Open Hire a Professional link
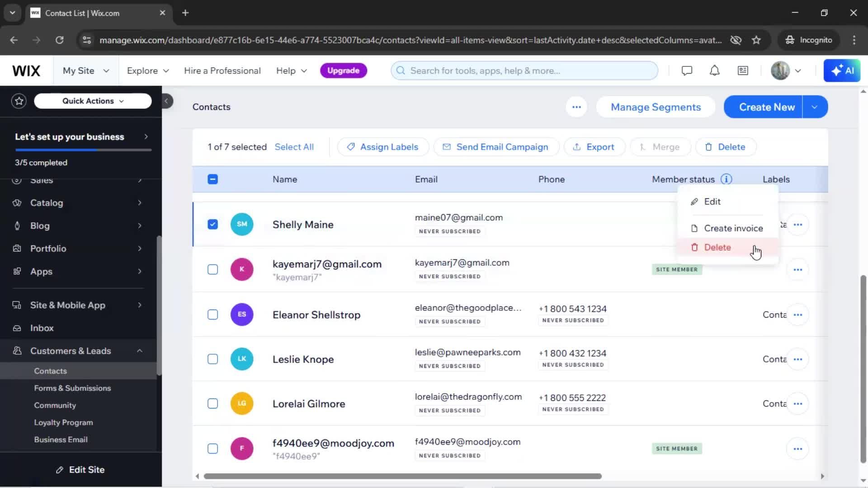This screenshot has width=868, height=488. [x=222, y=70]
